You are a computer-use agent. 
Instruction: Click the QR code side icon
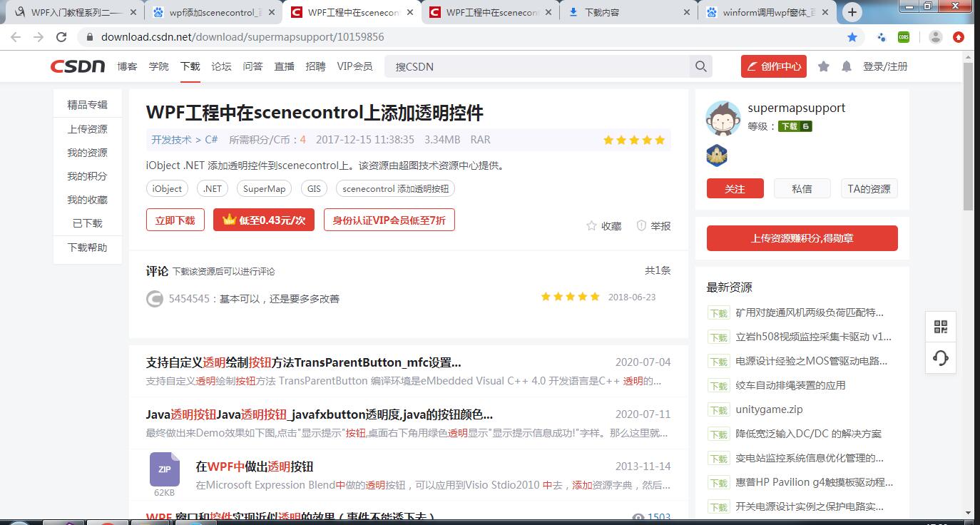[x=941, y=327]
